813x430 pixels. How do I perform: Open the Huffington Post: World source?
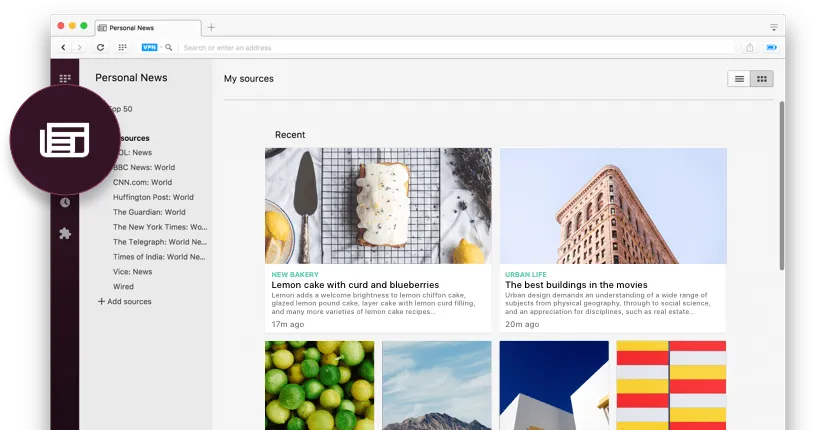[153, 197]
